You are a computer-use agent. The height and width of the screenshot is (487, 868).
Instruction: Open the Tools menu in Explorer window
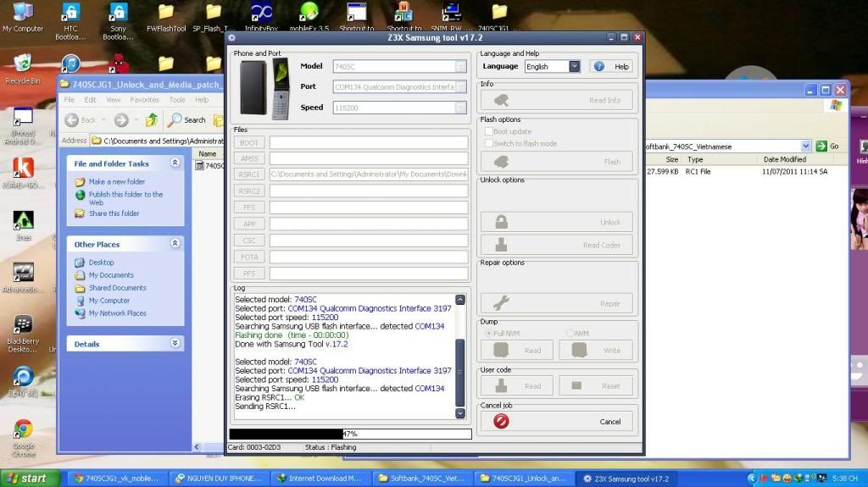(177, 100)
